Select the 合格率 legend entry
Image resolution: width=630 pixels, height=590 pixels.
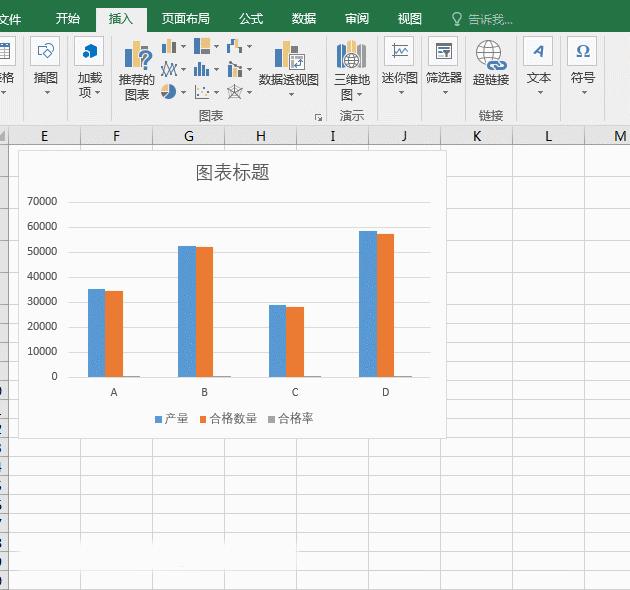(x=290, y=419)
